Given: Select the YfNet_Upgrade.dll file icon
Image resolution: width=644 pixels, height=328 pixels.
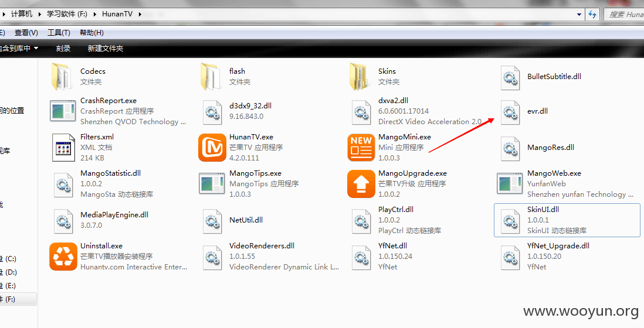Looking at the screenshot, I should 510,257.
